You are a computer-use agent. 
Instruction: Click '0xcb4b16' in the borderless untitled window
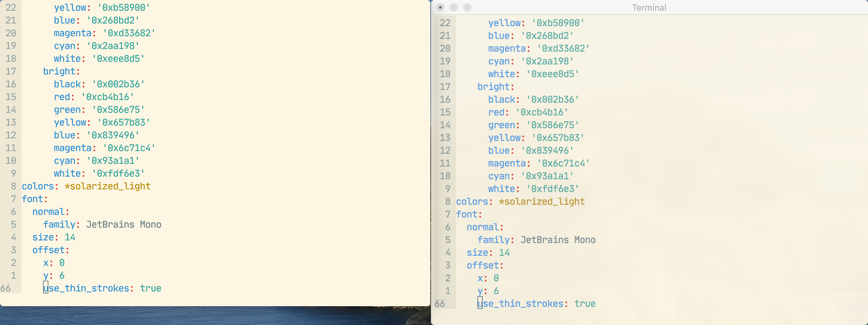click(x=108, y=97)
